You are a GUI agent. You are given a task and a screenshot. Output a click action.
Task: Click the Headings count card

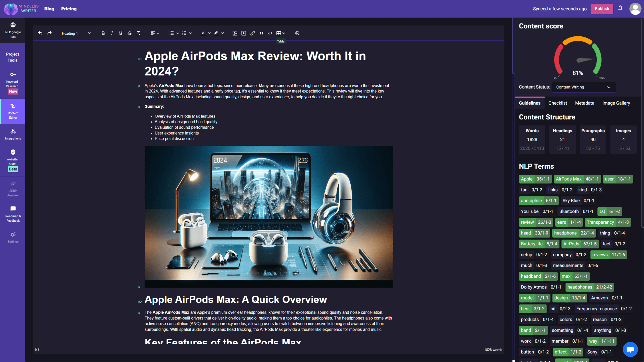(563, 139)
